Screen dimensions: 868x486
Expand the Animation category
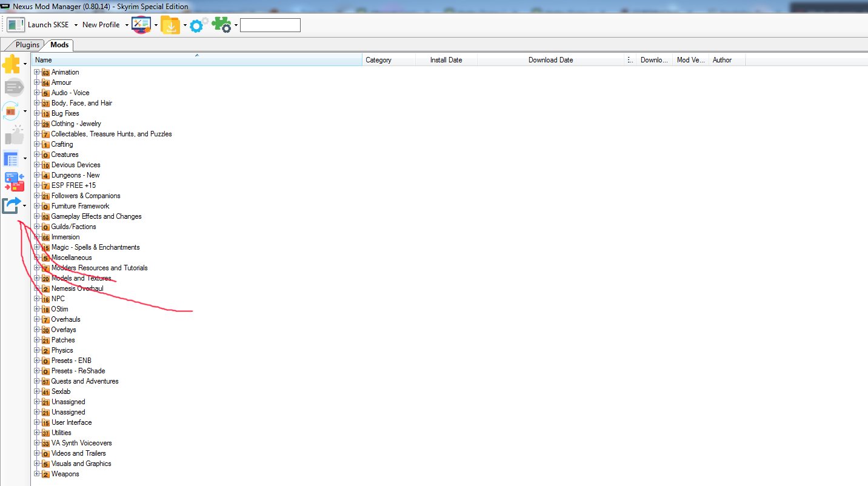tap(37, 72)
